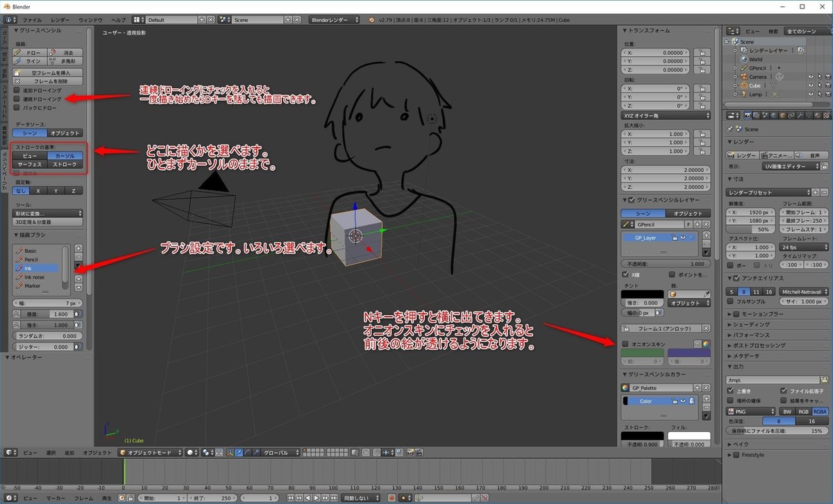The height and width of the screenshot is (504, 833).
Task: Enable the Draw on Back (バックにドロー) checkbox
Action: click(x=17, y=108)
